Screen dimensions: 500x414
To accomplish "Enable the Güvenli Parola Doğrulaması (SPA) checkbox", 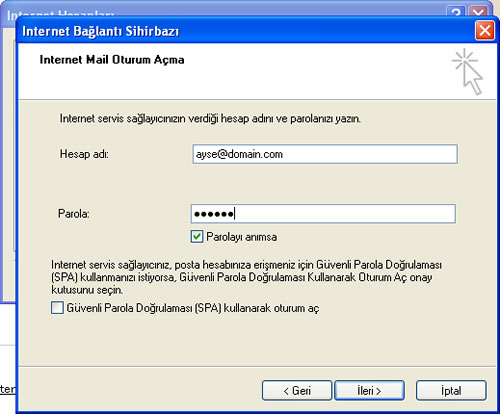I will (x=57, y=308).
